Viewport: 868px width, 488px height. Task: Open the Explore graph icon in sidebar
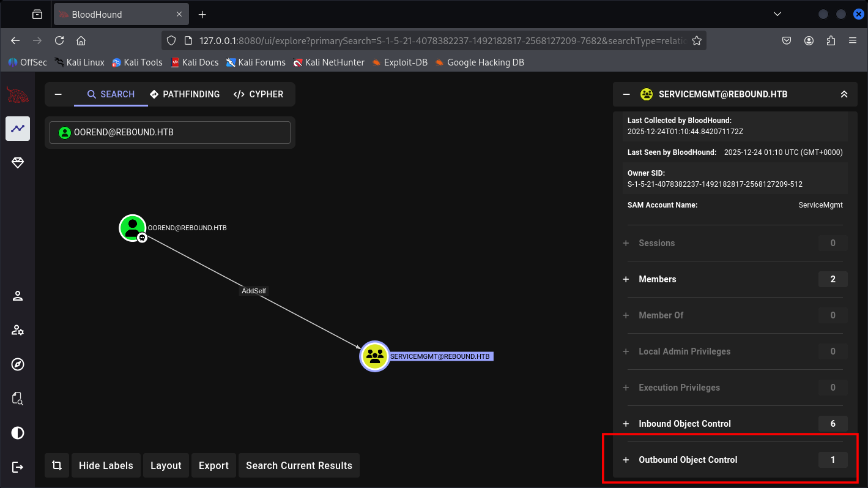(18, 129)
